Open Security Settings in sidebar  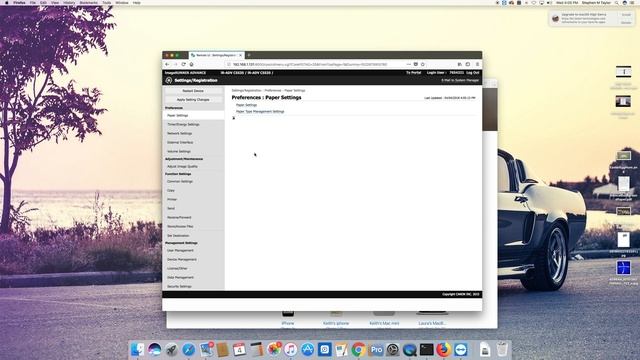click(179, 287)
